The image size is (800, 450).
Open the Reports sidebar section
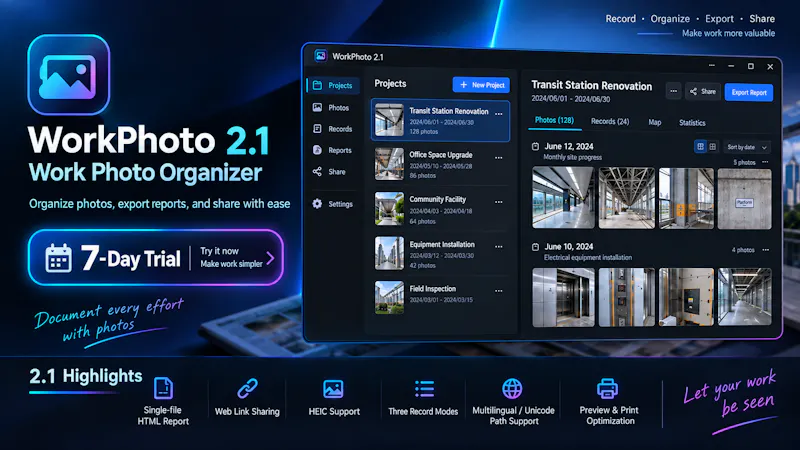[333, 151]
